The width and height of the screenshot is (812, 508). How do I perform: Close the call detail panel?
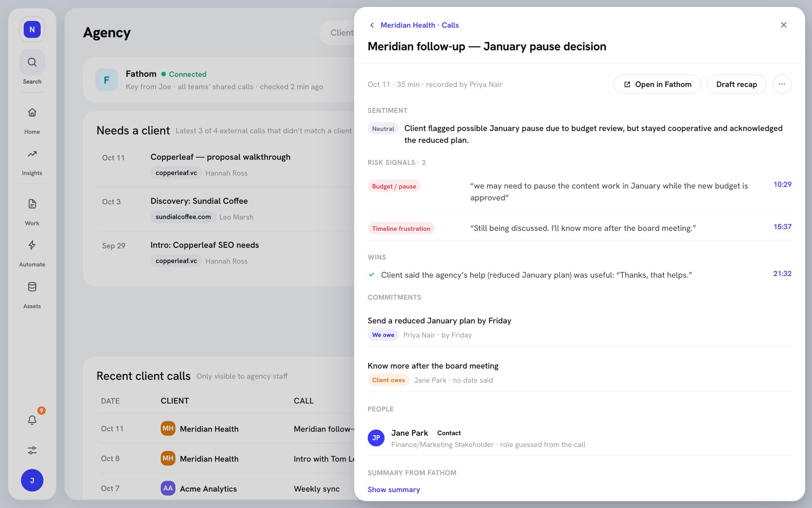click(x=784, y=25)
